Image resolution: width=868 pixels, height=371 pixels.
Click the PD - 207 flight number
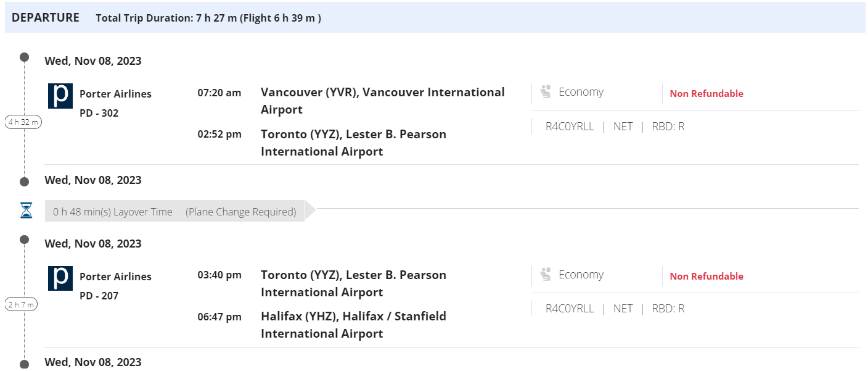pos(99,296)
